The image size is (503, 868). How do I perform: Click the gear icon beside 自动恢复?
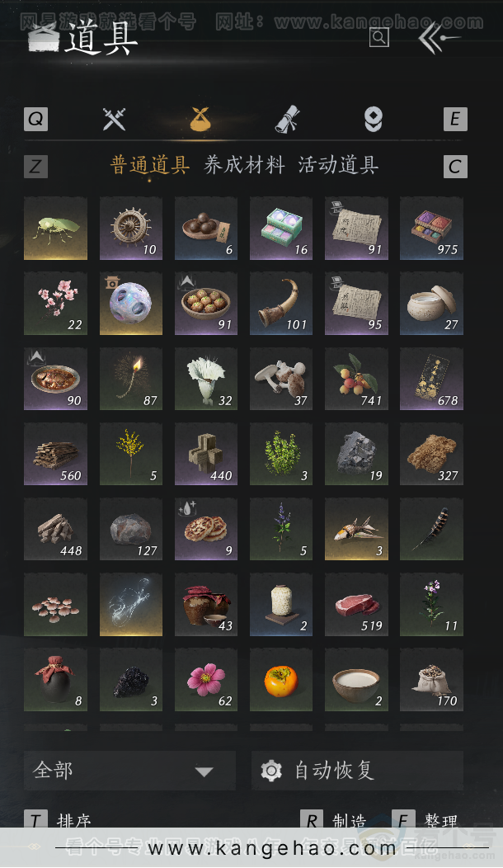tap(271, 771)
